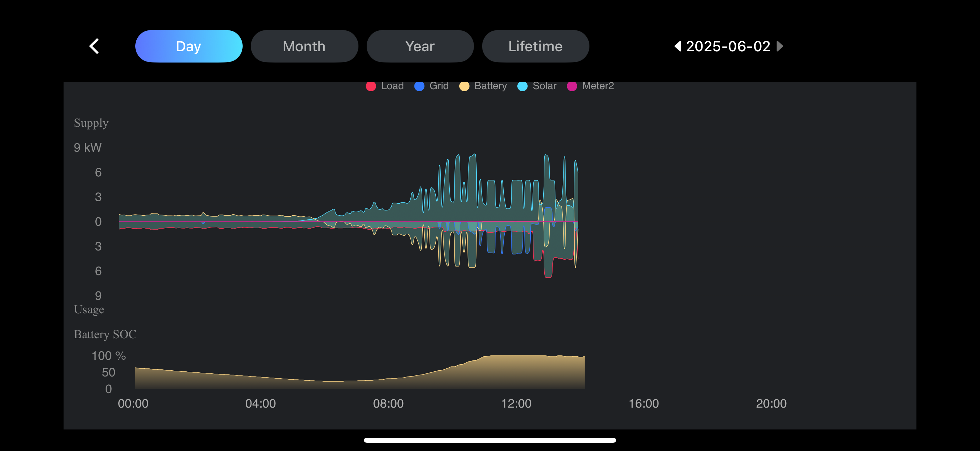Go to previous date arrow
The height and width of the screenshot is (451, 980).
[x=678, y=46]
